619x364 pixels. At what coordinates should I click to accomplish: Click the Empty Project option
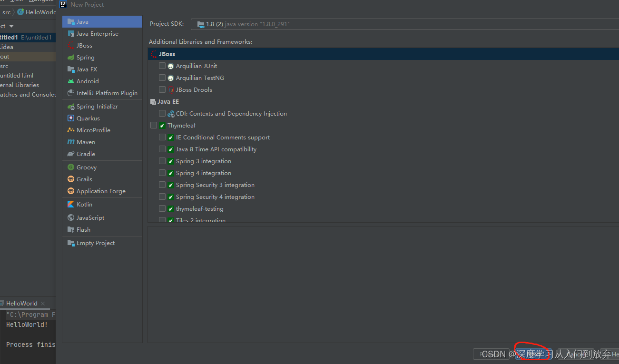(96, 243)
